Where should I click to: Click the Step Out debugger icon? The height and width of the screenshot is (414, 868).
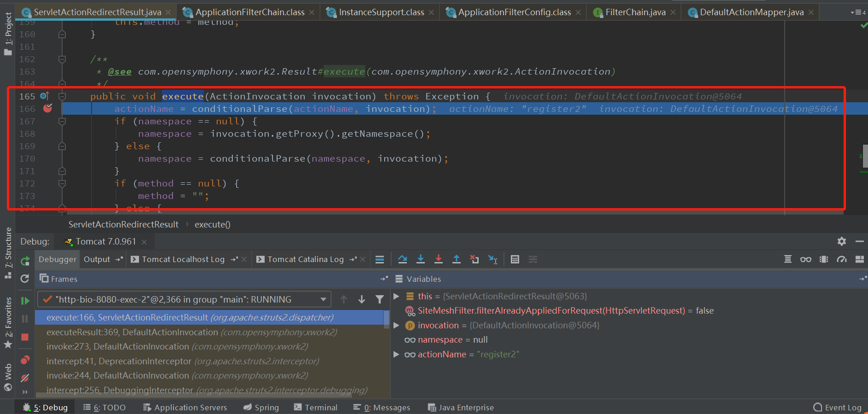(x=457, y=259)
